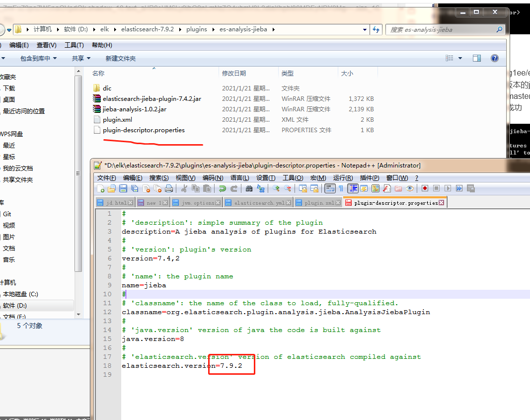The width and height of the screenshot is (530, 420).
Task: Click the Save All icon in Notepad++
Action: (x=135, y=189)
